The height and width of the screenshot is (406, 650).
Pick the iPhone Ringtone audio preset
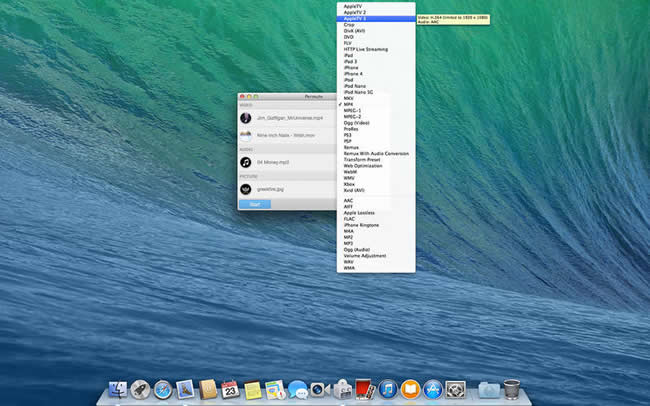click(x=361, y=225)
